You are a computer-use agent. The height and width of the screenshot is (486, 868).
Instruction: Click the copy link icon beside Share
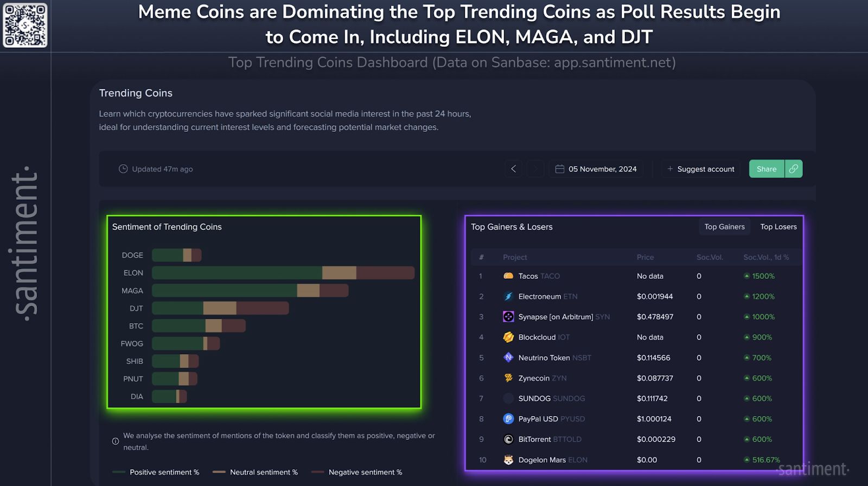[793, 169]
